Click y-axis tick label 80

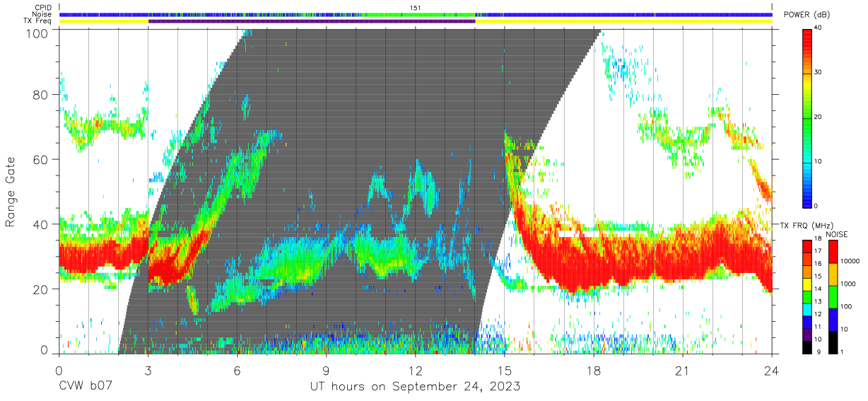pyautogui.click(x=40, y=95)
